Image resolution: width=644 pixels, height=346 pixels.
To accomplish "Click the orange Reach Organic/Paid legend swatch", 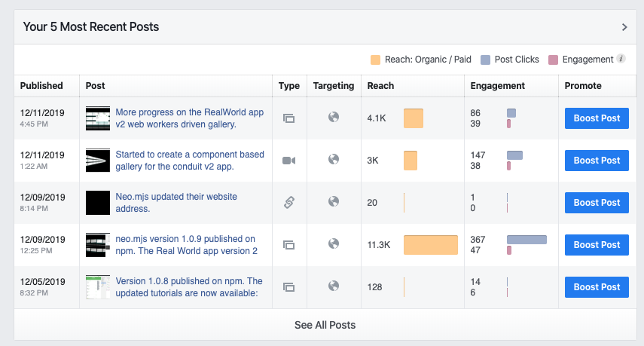I will (x=376, y=60).
